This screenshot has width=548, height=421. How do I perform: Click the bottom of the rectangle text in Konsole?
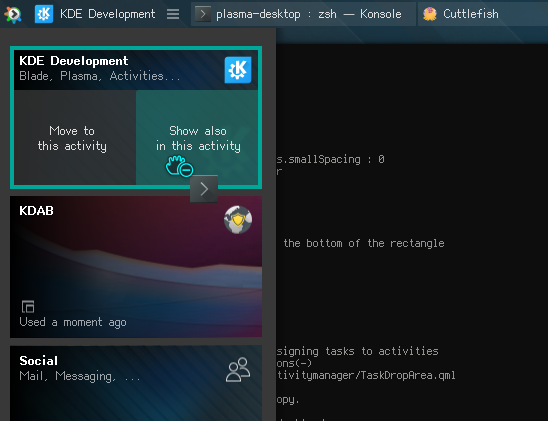click(x=364, y=243)
